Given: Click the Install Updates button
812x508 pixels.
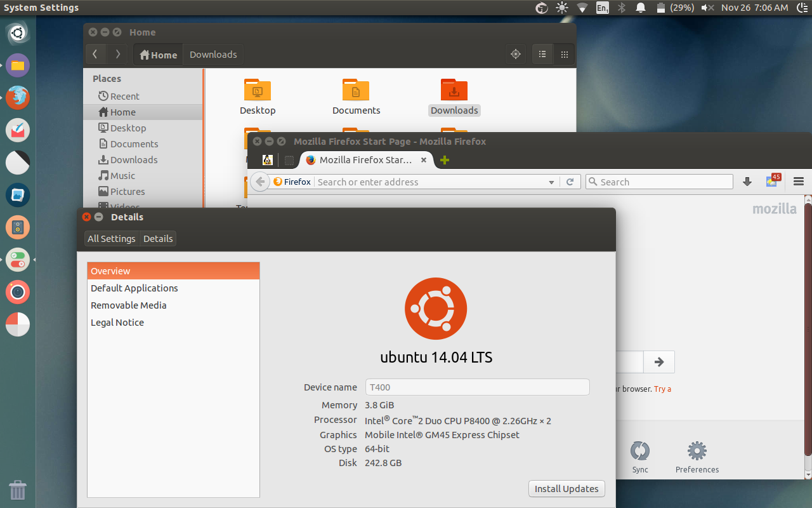Looking at the screenshot, I should [566, 489].
